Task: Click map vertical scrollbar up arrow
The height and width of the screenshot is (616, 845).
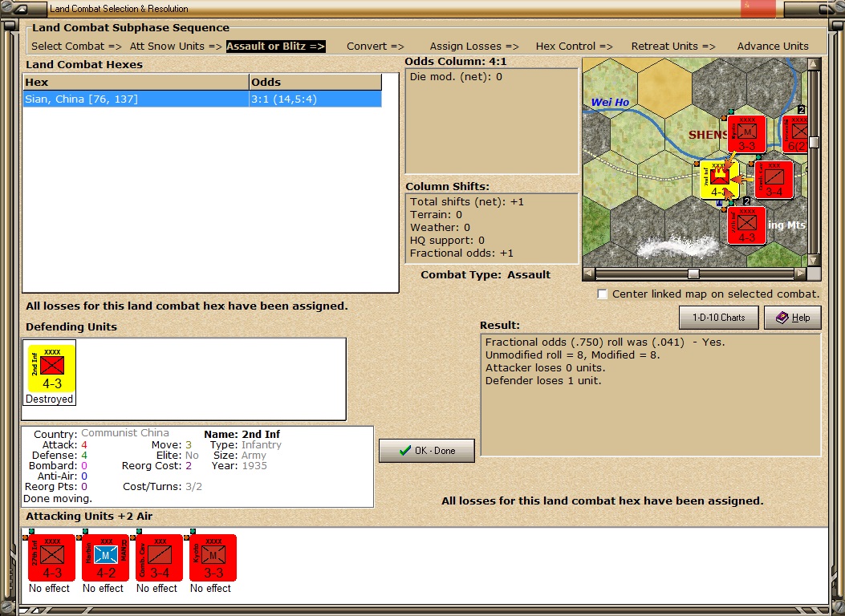Action: 814,64
